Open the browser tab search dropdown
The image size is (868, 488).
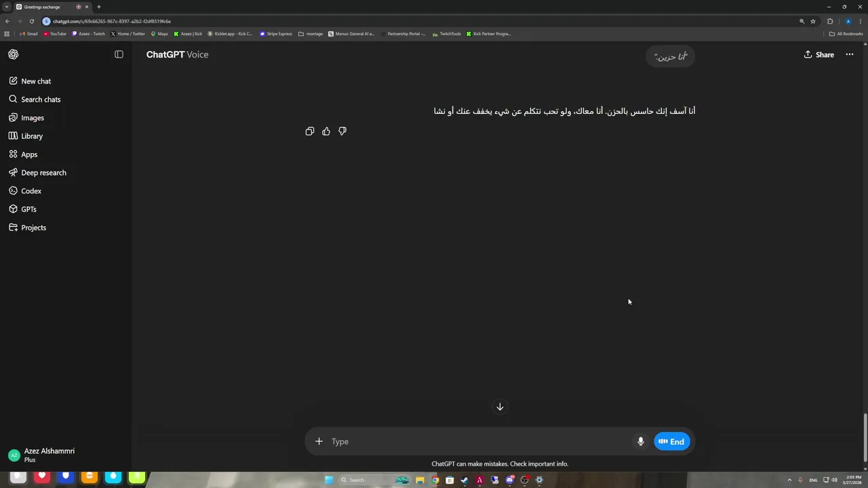click(x=6, y=7)
